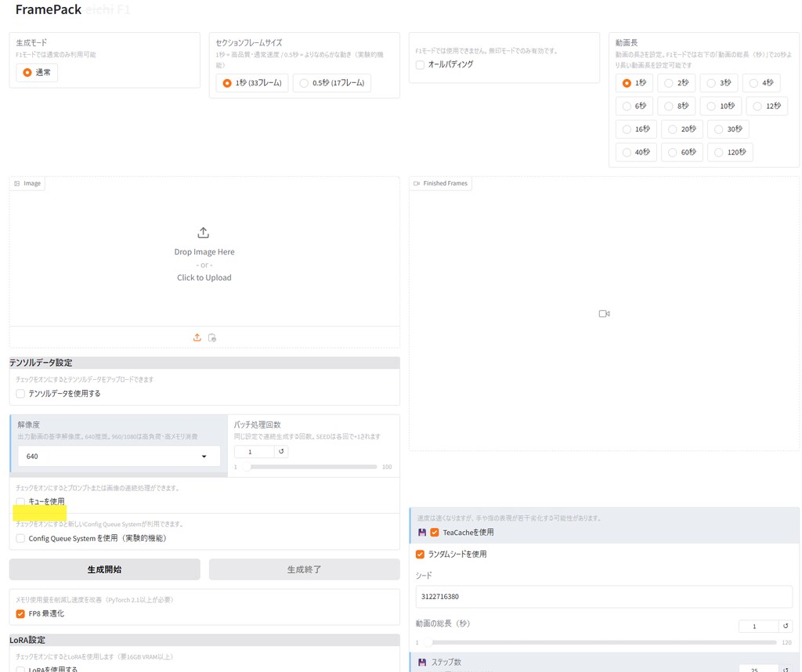The image size is (802, 672).
Task: Reset the バッチ処理回数 value with reset icon
Action: [x=282, y=452]
